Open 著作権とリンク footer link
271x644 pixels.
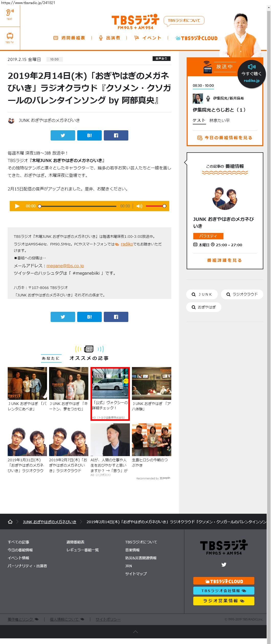(23, 619)
